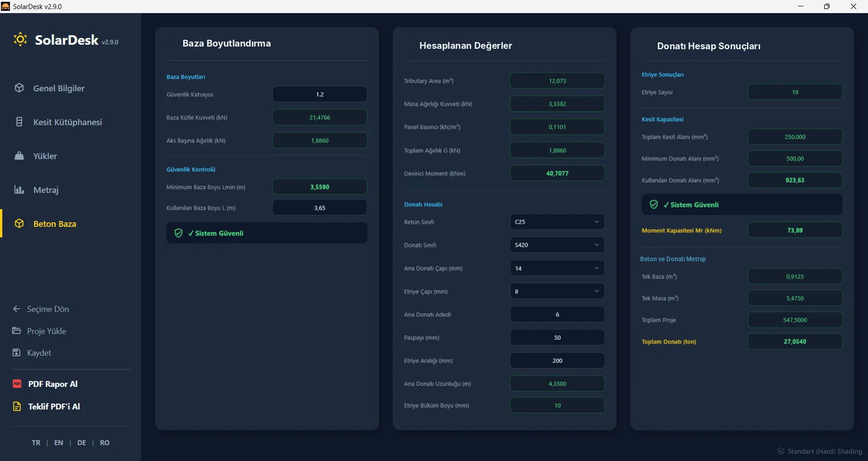Click the Kaydet save disk icon
The height and width of the screenshot is (461, 868).
tap(16, 353)
